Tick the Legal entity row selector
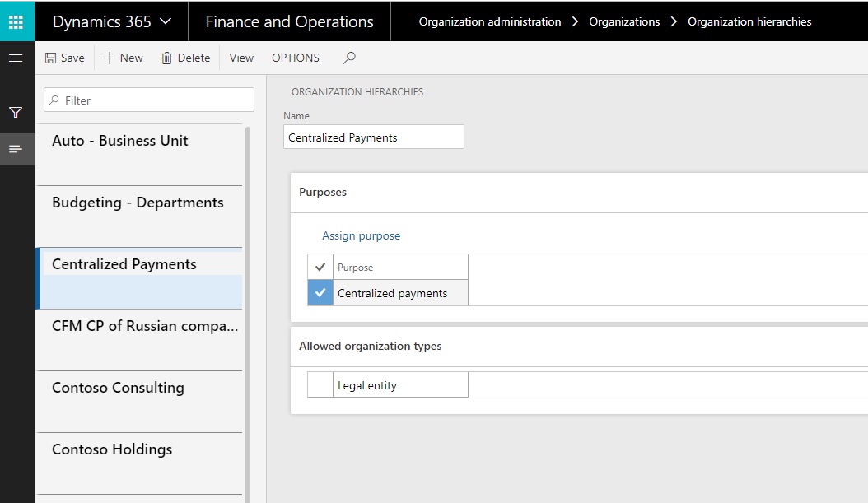Image resolution: width=868 pixels, height=503 pixels. click(x=320, y=385)
